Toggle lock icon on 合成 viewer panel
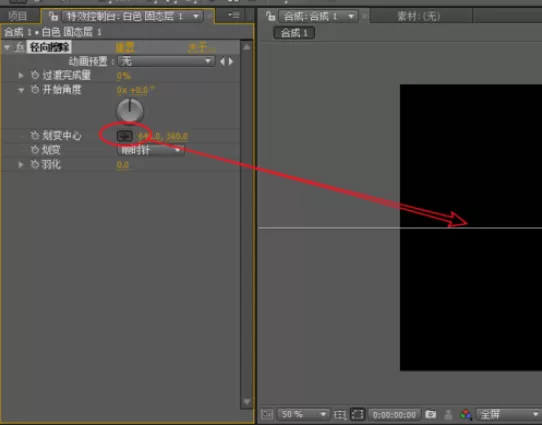Image resolution: width=542 pixels, height=425 pixels. (x=270, y=16)
